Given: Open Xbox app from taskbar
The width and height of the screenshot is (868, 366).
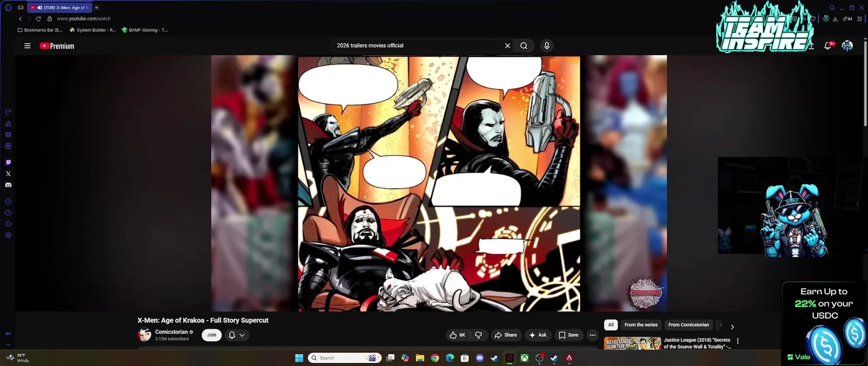Looking at the screenshot, I should pos(524,358).
